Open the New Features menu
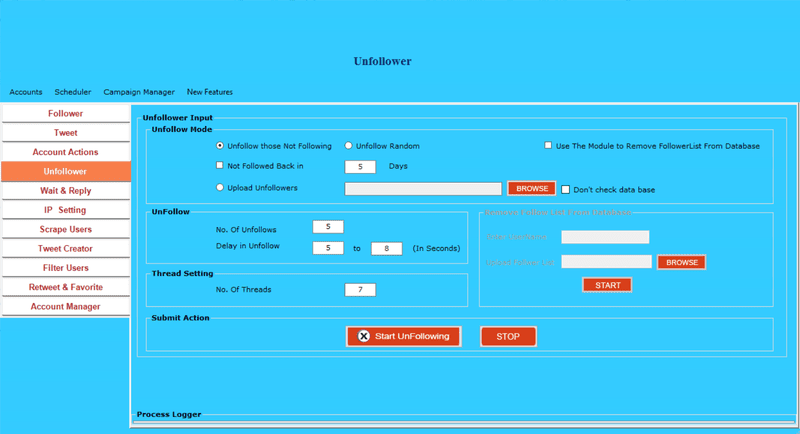 coord(210,92)
